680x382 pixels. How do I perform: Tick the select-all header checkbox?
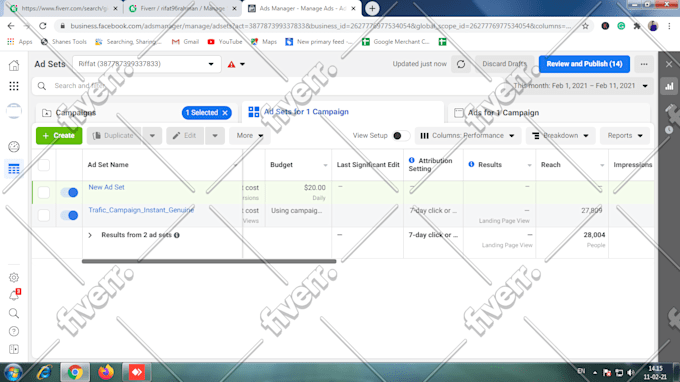pos(44,165)
